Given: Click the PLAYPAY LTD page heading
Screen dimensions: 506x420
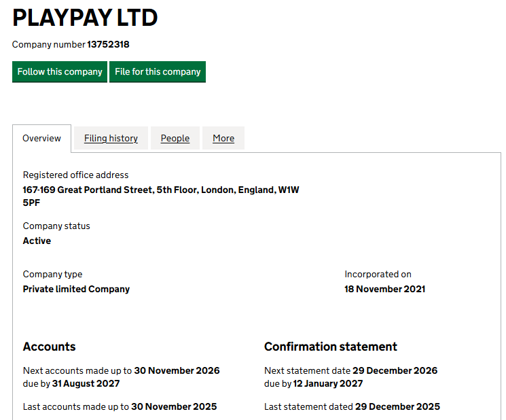Looking at the screenshot, I should point(85,18).
